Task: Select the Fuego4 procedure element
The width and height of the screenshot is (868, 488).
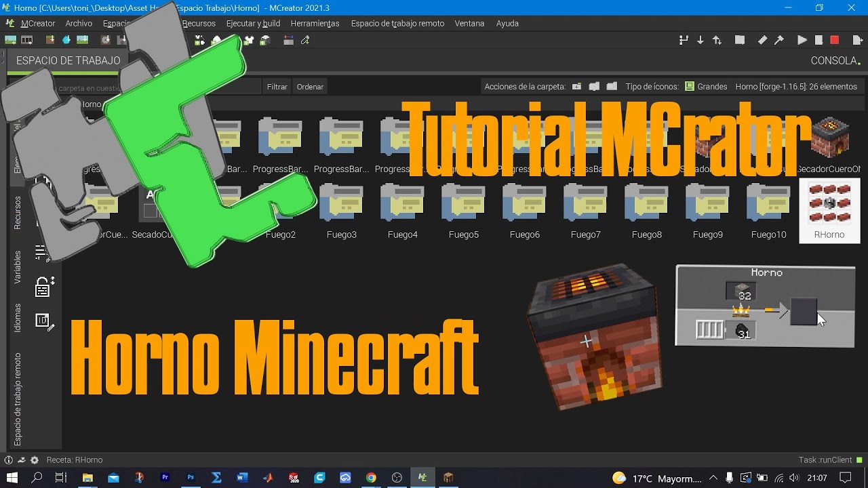Action: (x=402, y=212)
